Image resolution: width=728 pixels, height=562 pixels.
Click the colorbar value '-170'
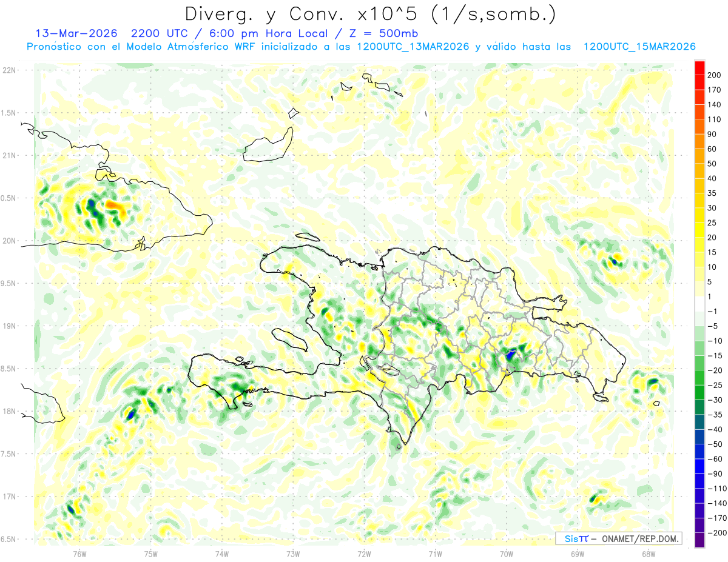(x=718, y=518)
